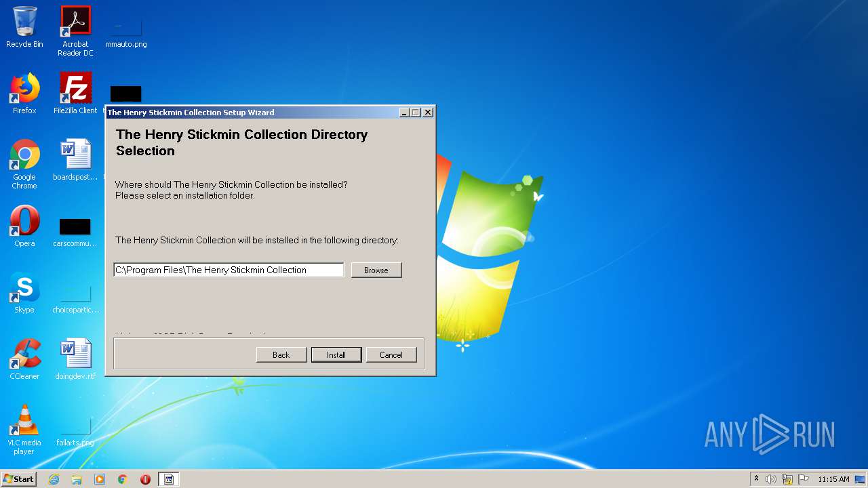The image size is (868, 488).
Task: Open Action Center flag icon
Action: point(804,479)
